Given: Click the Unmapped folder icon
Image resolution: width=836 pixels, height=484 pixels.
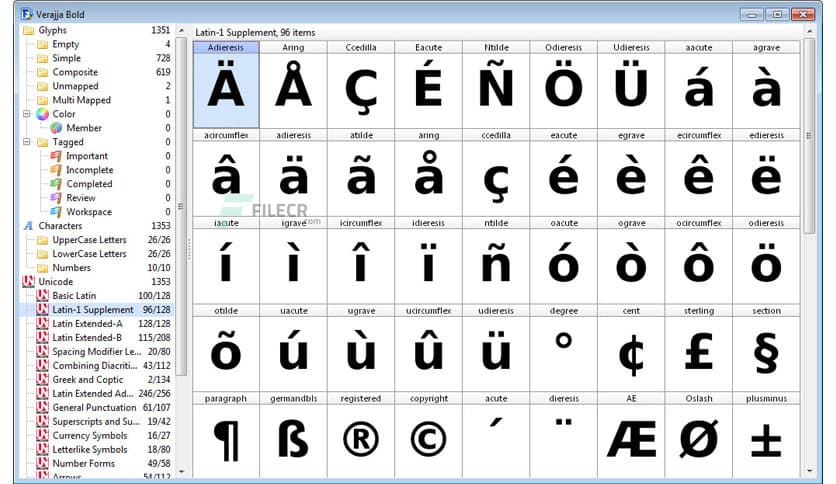Looking at the screenshot, I should (x=43, y=86).
